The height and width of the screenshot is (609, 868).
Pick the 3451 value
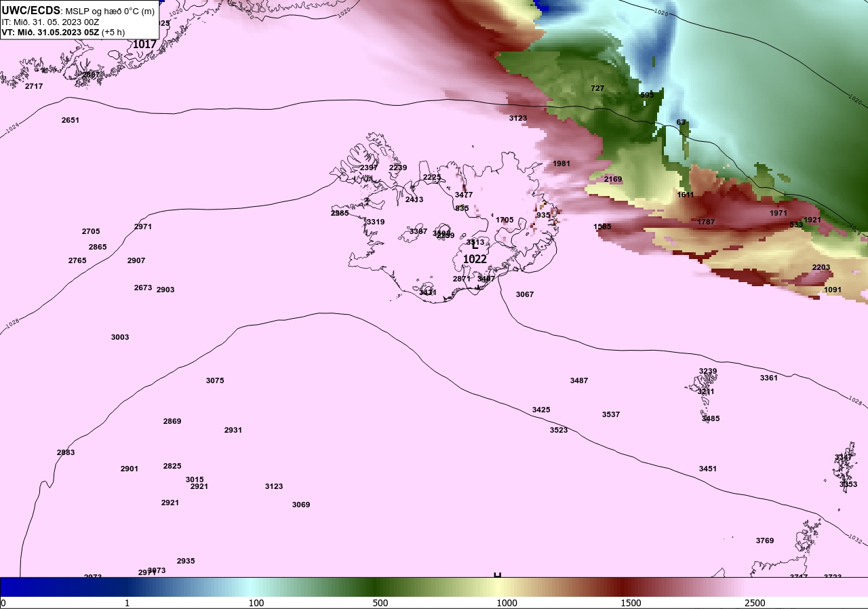[708, 469]
